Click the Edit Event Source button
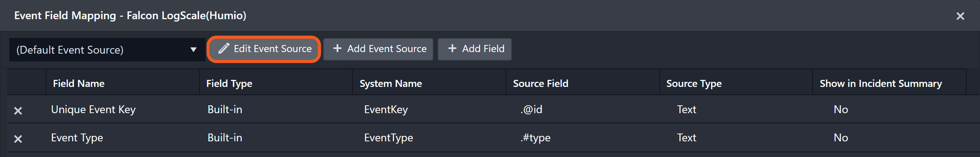This screenshot has height=157, width=980. coord(264,49)
